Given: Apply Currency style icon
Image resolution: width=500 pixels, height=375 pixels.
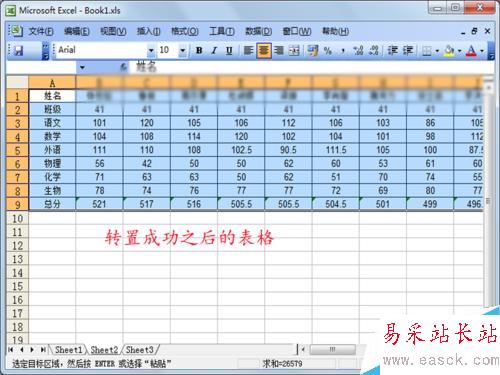Looking at the screenshot, I should pos(312,51).
